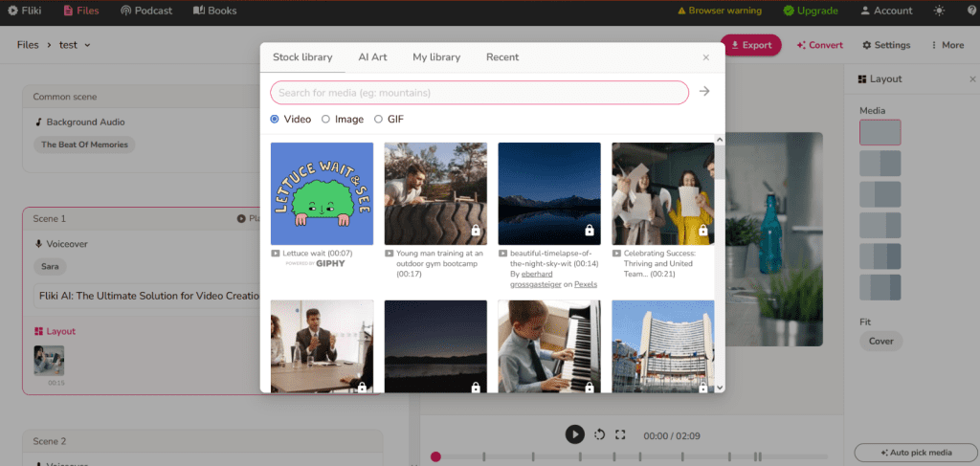
Task: Click the Auto pick media button
Action: (x=916, y=452)
